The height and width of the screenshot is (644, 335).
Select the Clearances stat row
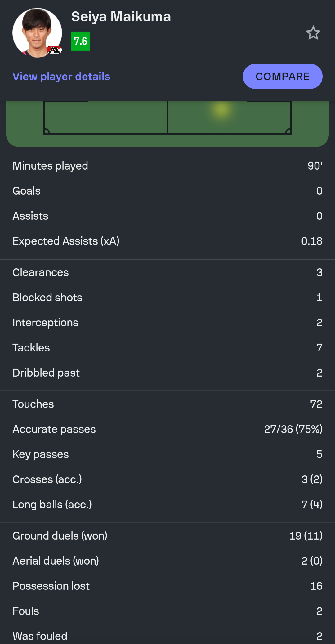coord(167,272)
